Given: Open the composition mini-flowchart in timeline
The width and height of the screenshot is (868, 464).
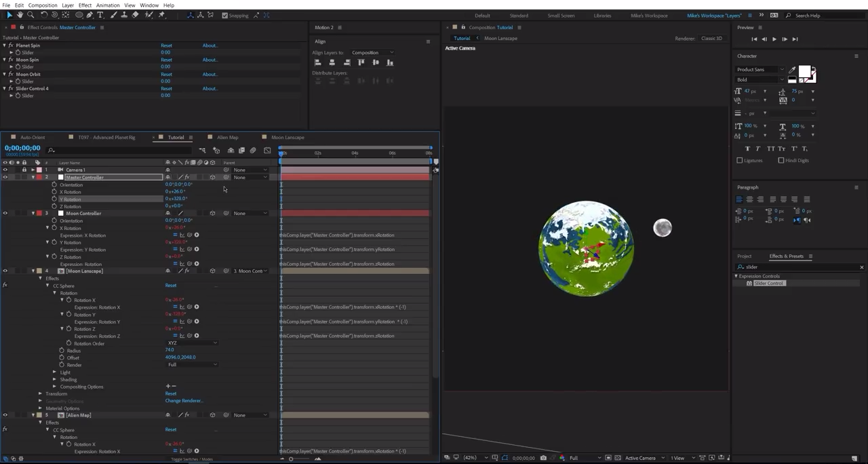Looking at the screenshot, I should 202,151.
